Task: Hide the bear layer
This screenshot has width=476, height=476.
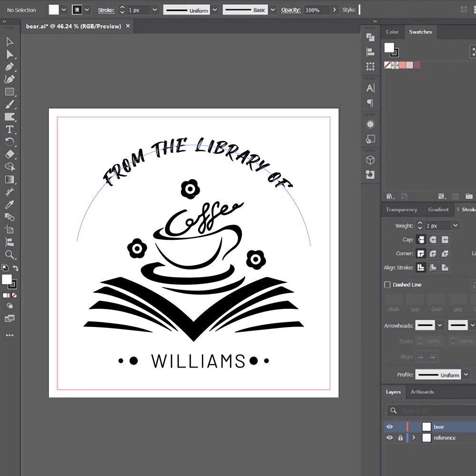Action: [389, 427]
